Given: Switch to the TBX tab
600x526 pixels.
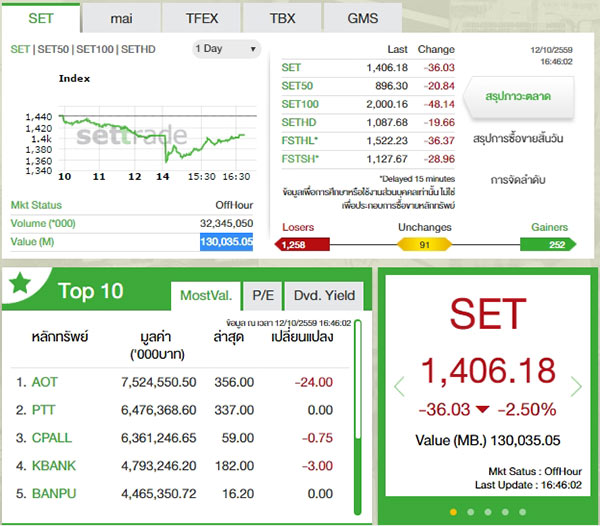Looking at the screenshot, I should 282,18.
